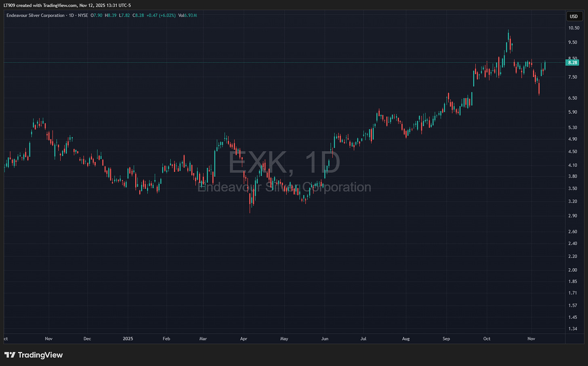588x366 pixels.
Task: Click the 4.50 price axis label
Action: [573, 152]
